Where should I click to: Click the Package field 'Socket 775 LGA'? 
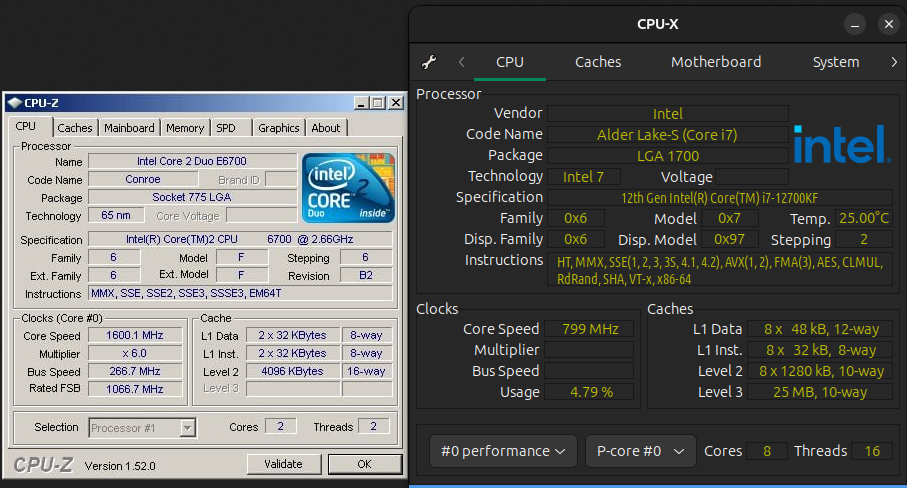tap(192, 197)
